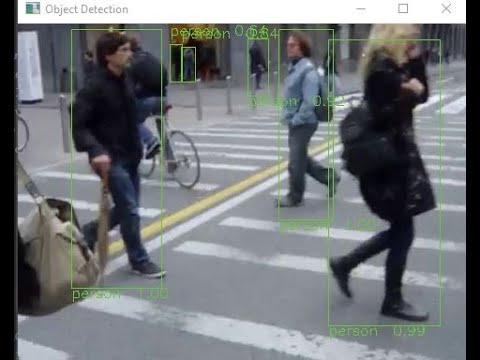Click the 'person 0.99' detection label
Viewport: 480px width, 360px height.
coord(377,331)
